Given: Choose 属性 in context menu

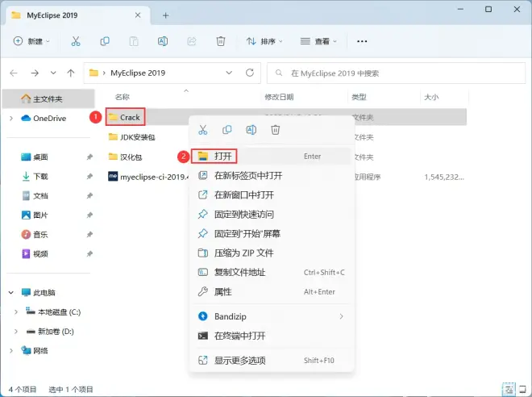Looking at the screenshot, I should [271, 292].
